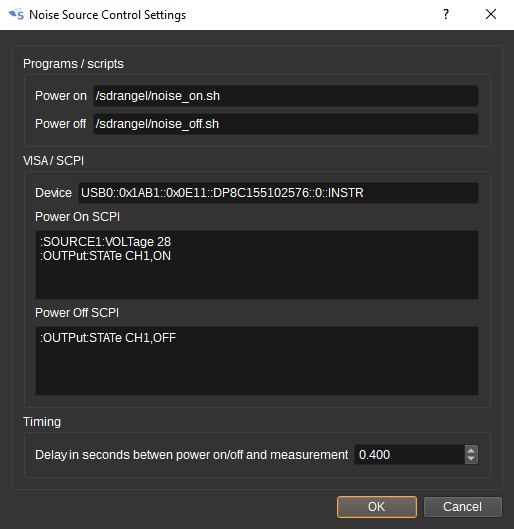Click the VISA Device address field
The width and height of the screenshot is (514, 529).
point(278,193)
